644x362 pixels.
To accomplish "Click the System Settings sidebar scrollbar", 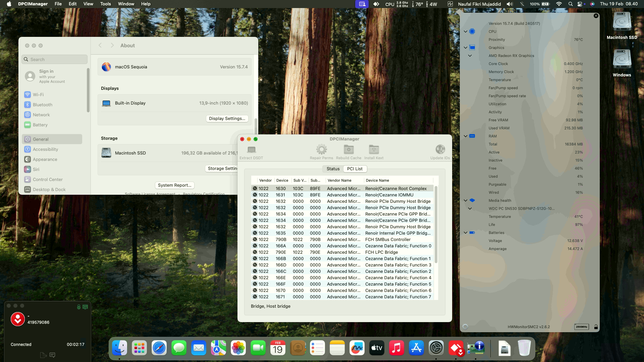I will [x=88, y=90].
